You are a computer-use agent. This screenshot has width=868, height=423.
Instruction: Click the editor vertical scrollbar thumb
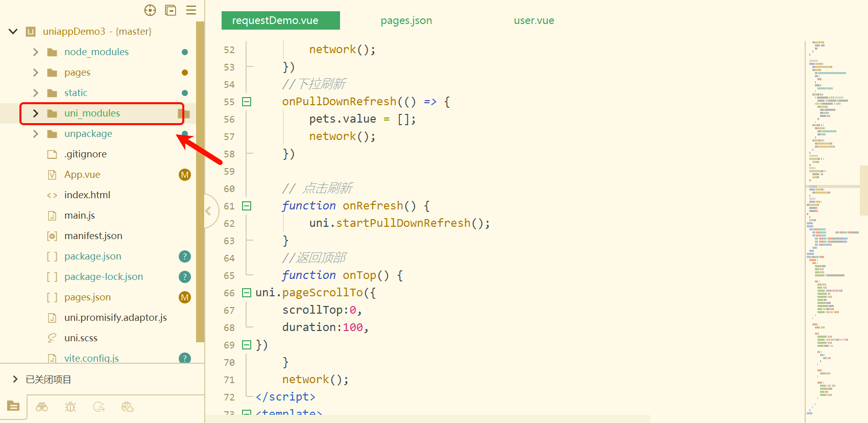(x=863, y=190)
